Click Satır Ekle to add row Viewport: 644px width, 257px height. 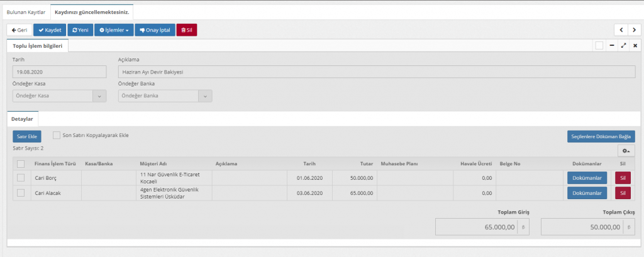26,136
